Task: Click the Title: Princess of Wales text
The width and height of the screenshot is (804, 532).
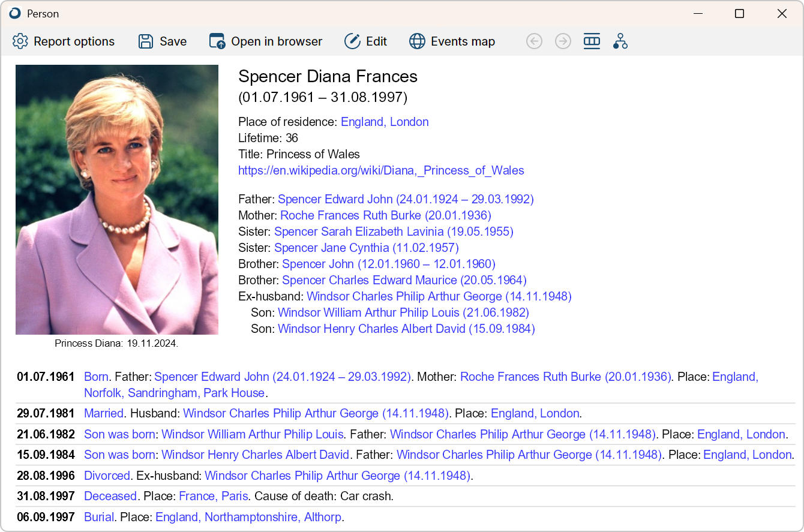Action: click(299, 154)
